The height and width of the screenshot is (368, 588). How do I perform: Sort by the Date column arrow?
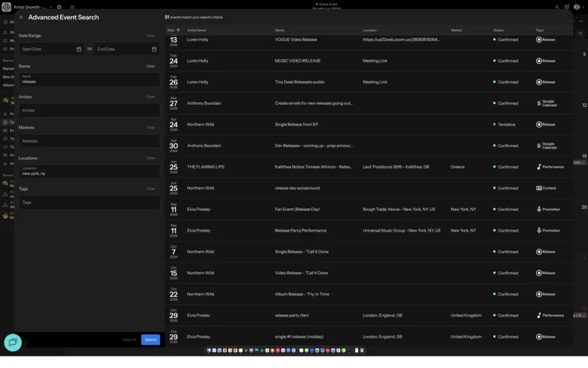178,30
